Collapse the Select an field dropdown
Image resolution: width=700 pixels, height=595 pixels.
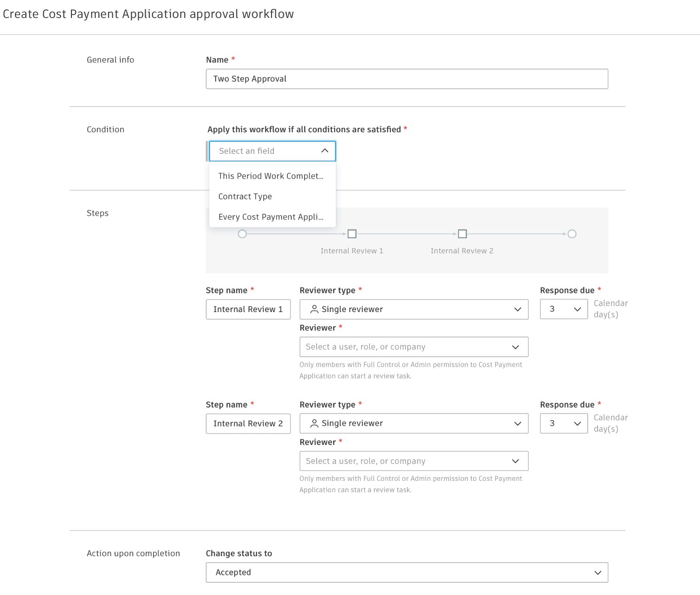pos(272,151)
